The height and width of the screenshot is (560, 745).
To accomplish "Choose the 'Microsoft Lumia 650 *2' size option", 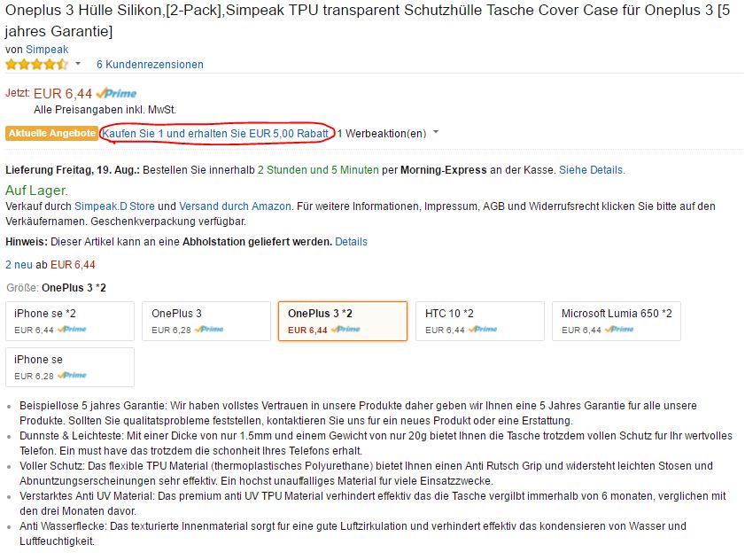I will point(617,321).
